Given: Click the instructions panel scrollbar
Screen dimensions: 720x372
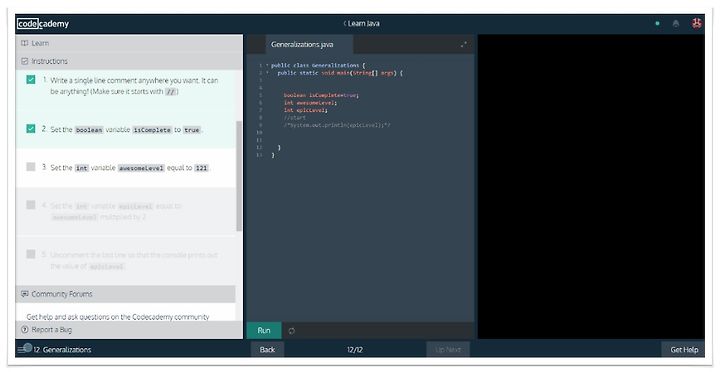Looking at the screenshot, I should pos(239,176).
